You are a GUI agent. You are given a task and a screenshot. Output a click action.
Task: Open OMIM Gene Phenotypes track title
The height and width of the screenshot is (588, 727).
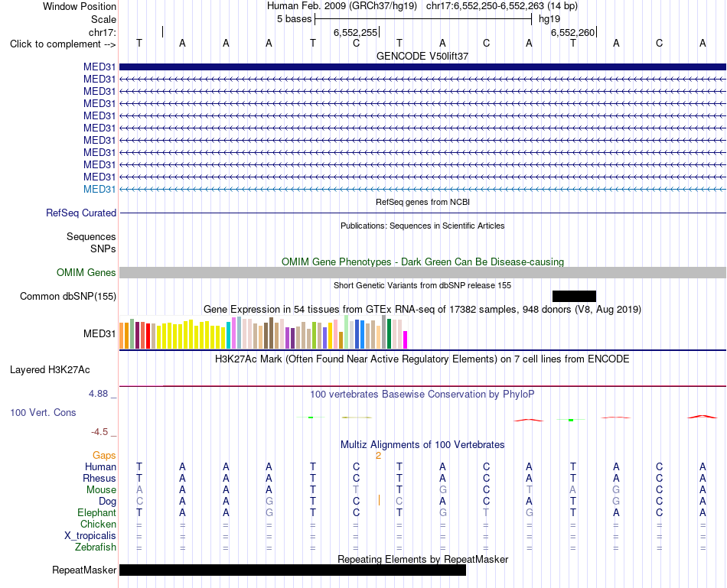pos(422,262)
